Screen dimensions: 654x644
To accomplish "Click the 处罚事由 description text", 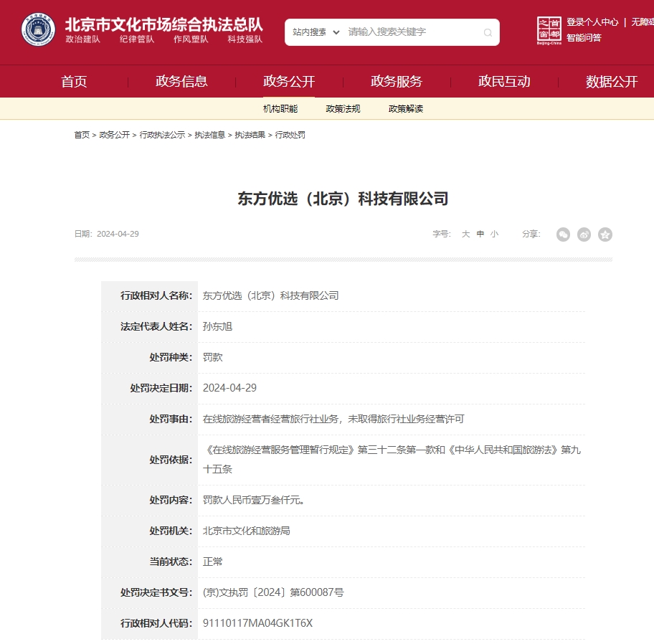I will tap(333, 419).
